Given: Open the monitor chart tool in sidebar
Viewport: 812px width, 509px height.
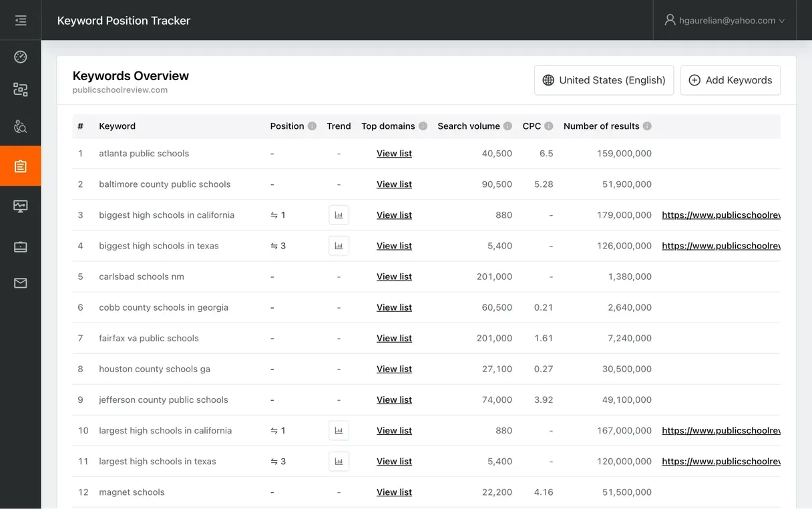Looking at the screenshot, I should [20, 206].
